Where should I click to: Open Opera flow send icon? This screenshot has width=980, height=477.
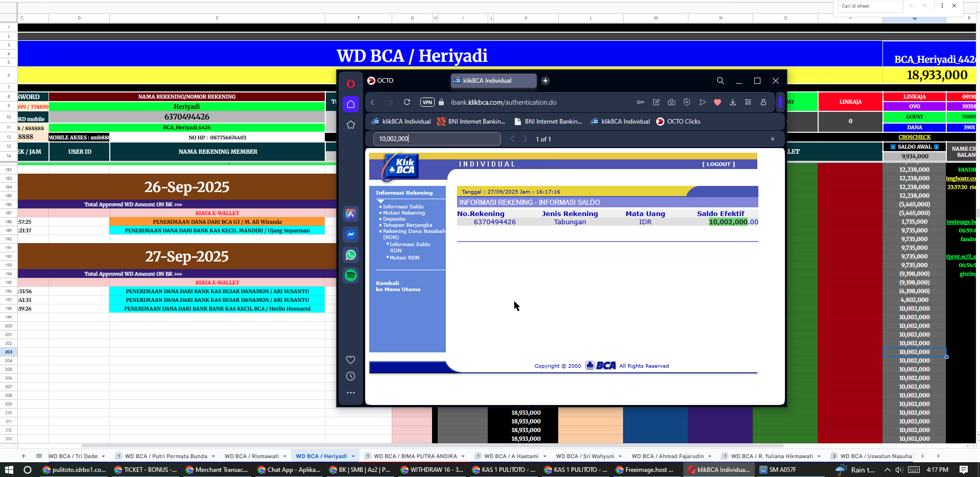click(702, 102)
